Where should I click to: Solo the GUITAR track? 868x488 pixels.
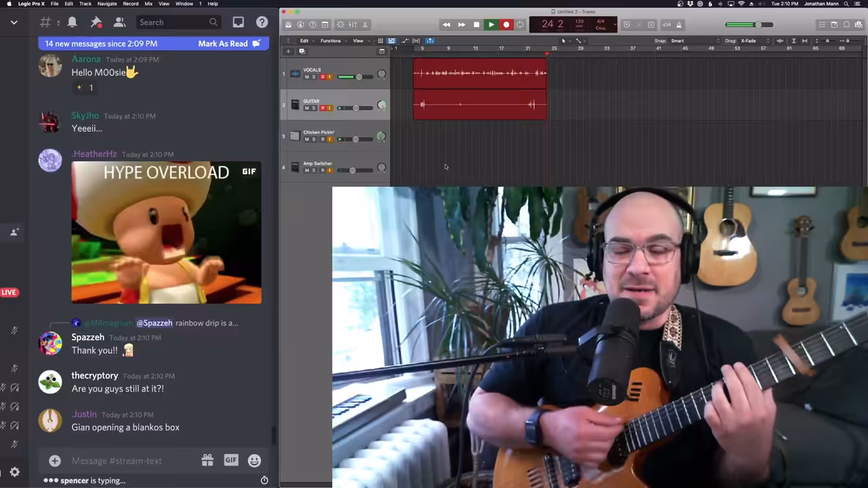pyautogui.click(x=313, y=108)
